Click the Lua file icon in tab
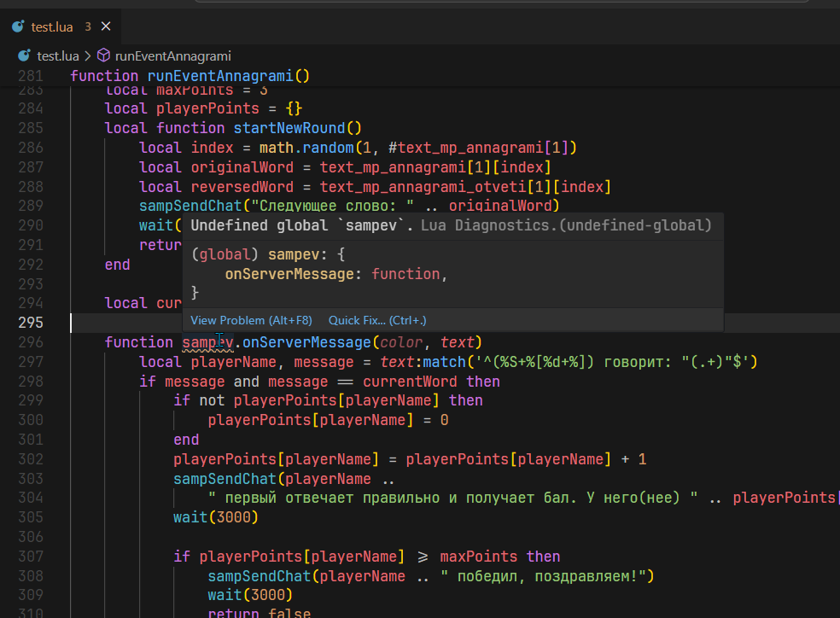 (x=18, y=26)
